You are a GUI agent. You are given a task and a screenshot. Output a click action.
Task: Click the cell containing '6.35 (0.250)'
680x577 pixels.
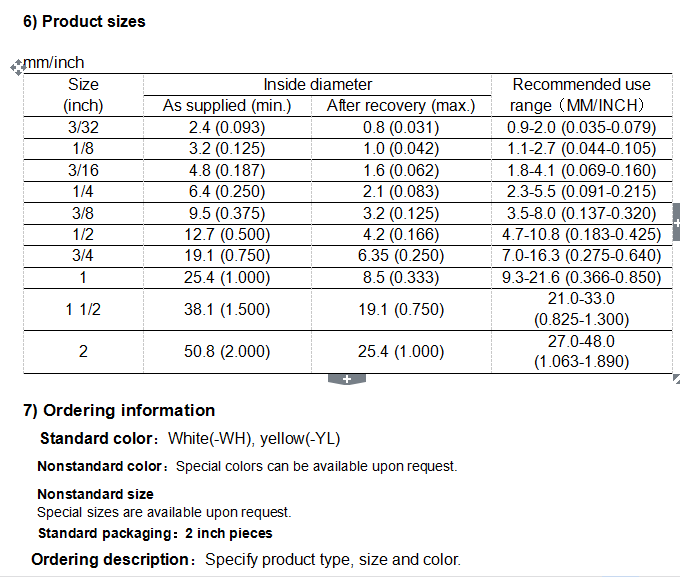coord(403,256)
